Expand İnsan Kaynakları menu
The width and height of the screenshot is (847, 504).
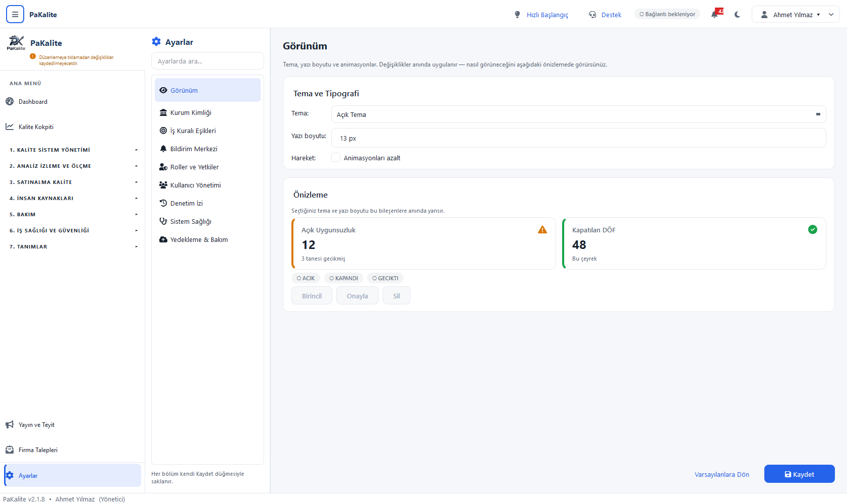[x=73, y=198]
